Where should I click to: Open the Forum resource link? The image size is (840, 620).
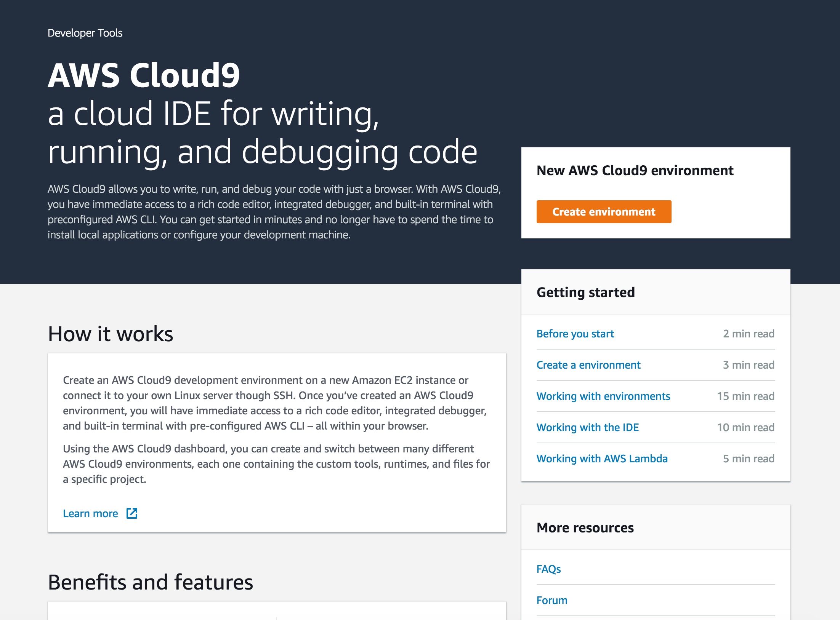552,600
